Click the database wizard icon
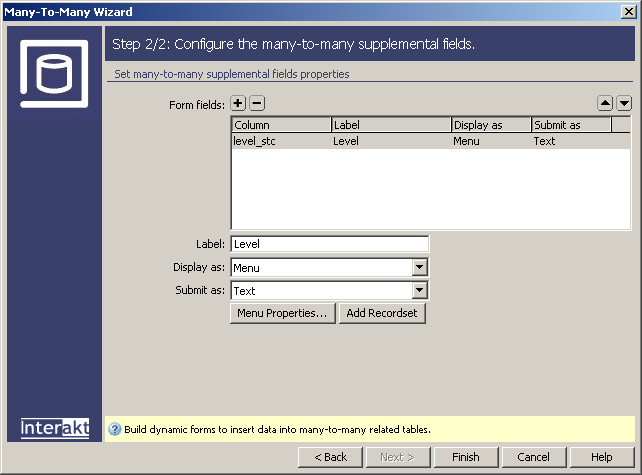The height and width of the screenshot is (475, 642). 54,74
